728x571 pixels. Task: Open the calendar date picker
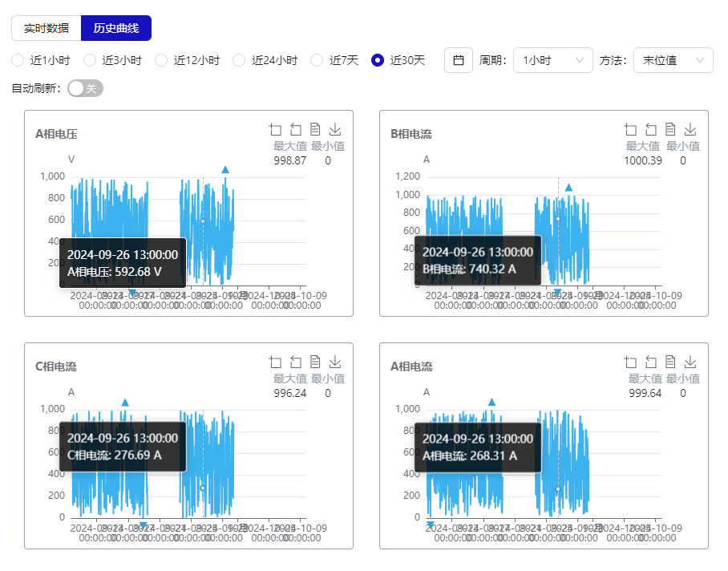pyautogui.click(x=459, y=60)
